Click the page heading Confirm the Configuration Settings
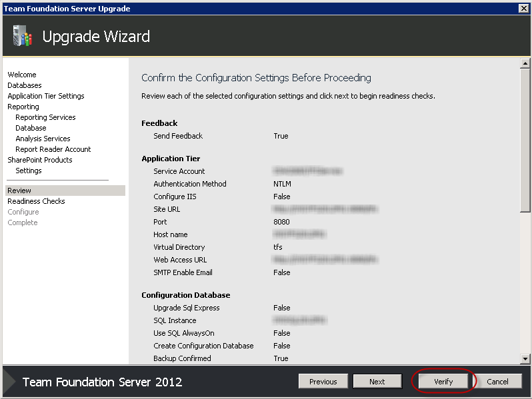Screen dimensions: 532x399 [256, 78]
